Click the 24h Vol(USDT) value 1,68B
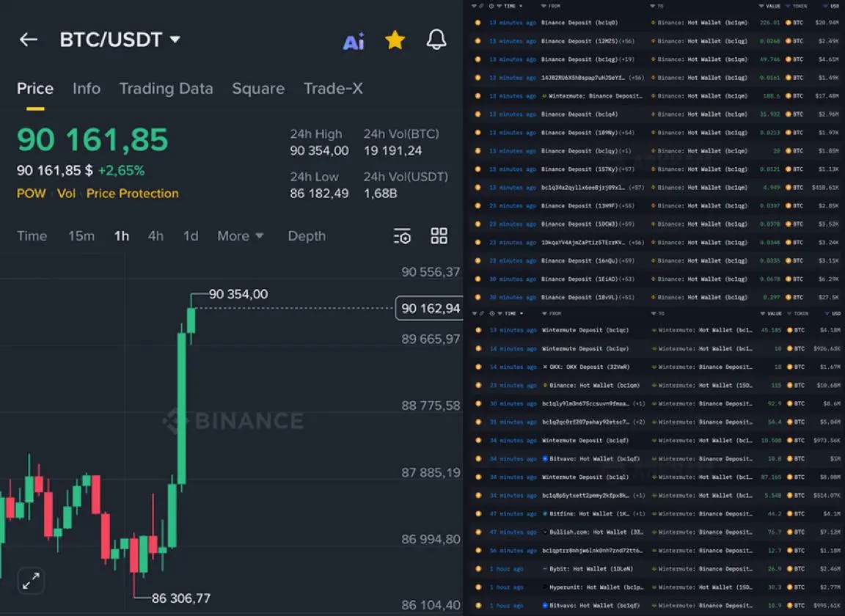The height and width of the screenshot is (616, 845). (381, 194)
